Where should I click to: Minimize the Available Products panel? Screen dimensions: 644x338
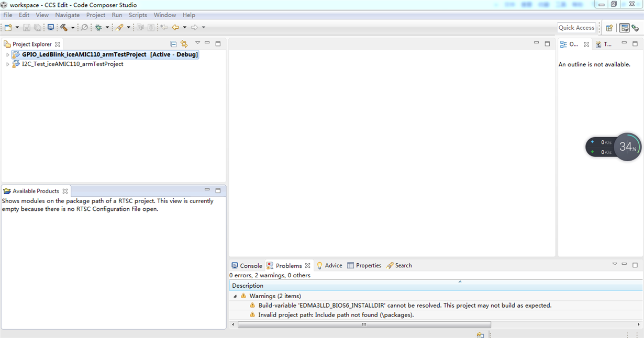click(x=207, y=190)
